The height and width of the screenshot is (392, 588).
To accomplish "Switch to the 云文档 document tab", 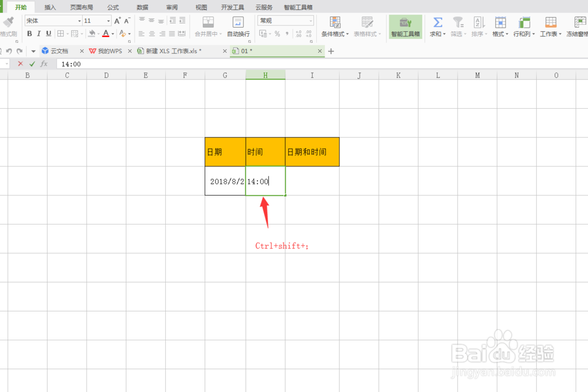I will point(59,51).
